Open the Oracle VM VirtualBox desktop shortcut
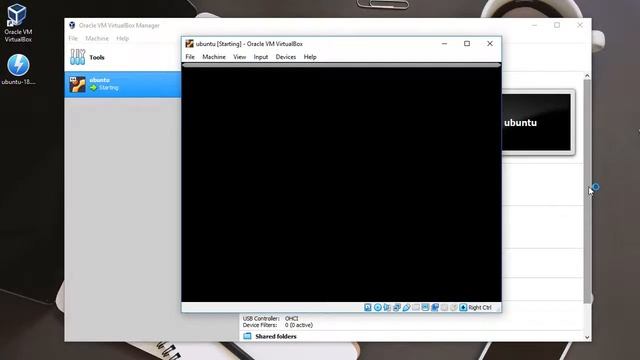Viewport: 640px width, 360px height. [18, 23]
